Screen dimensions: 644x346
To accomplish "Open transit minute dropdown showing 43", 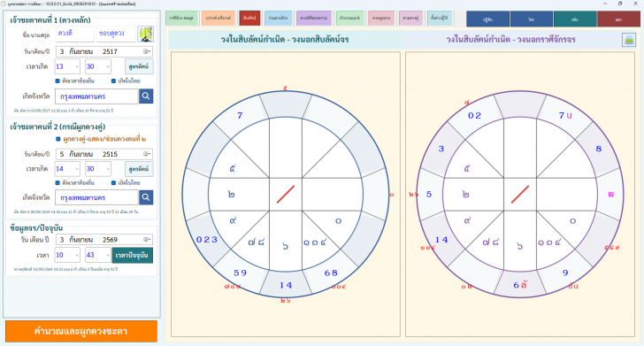I will pos(97,255).
